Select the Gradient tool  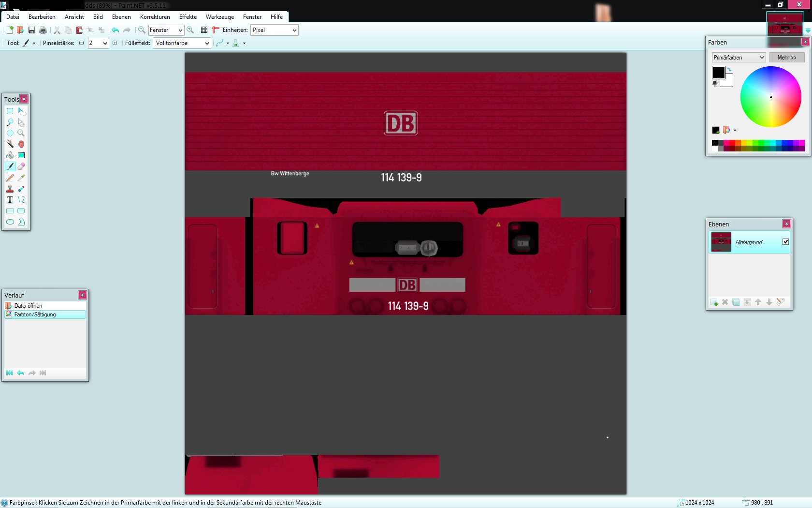tap(21, 155)
